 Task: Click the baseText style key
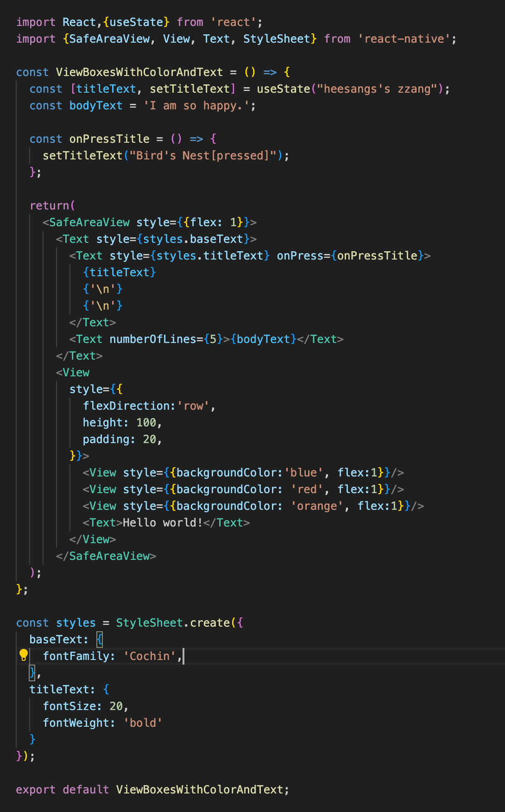(56, 640)
